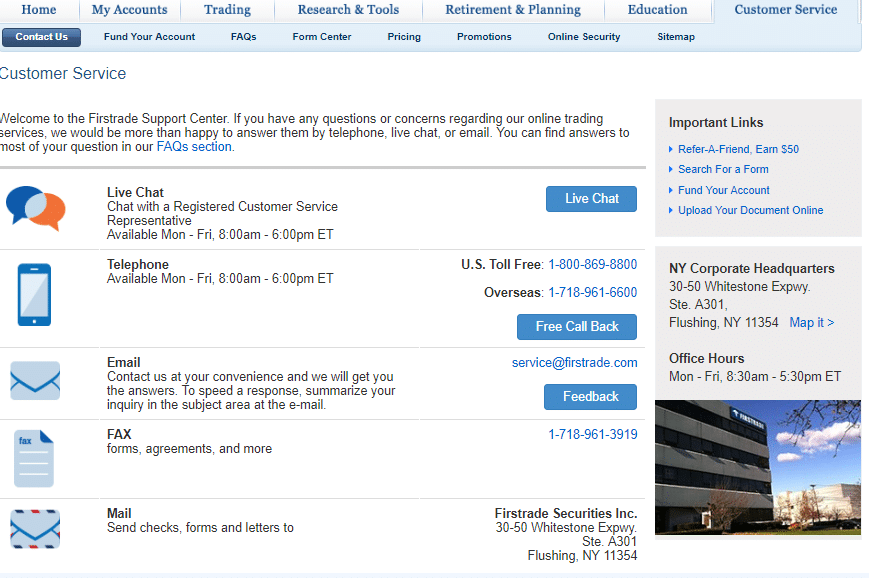Open the Online Security submenu item

pyautogui.click(x=584, y=37)
